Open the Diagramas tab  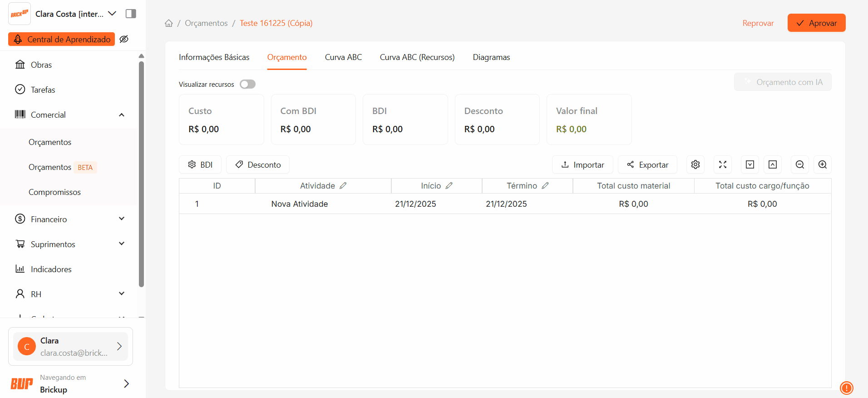click(x=491, y=57)
